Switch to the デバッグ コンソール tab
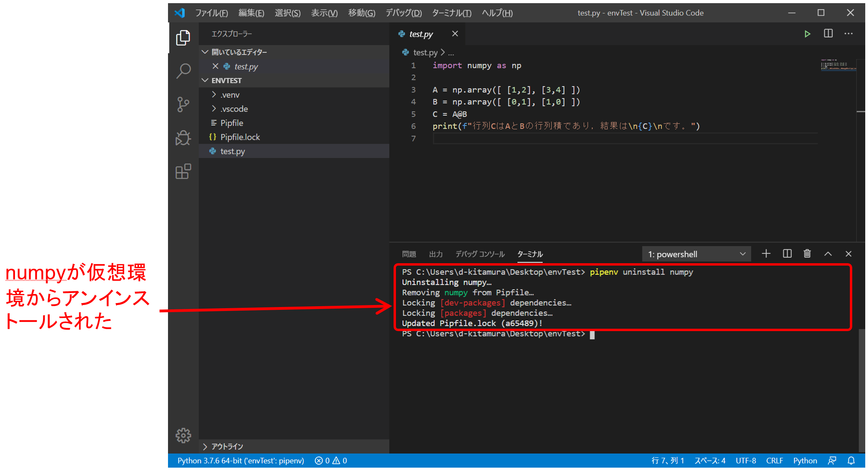Viewport: 868px width, 470px height. 480,254
